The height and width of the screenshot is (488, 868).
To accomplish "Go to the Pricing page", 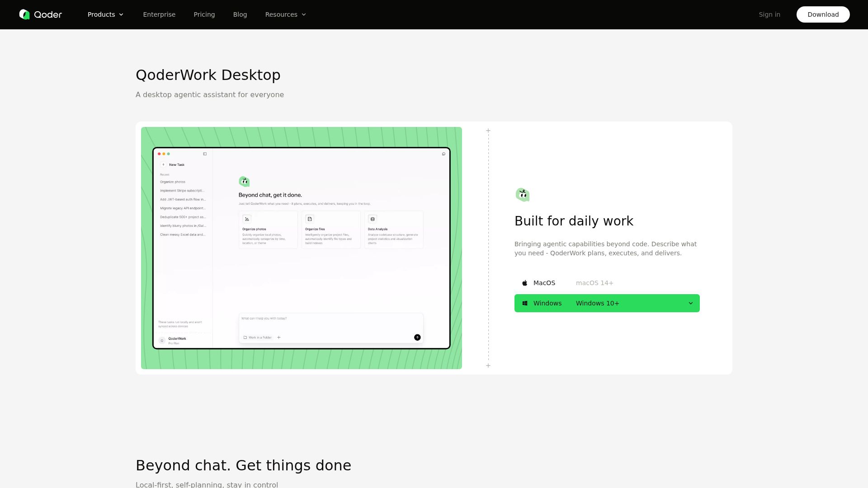I will 204,14.
